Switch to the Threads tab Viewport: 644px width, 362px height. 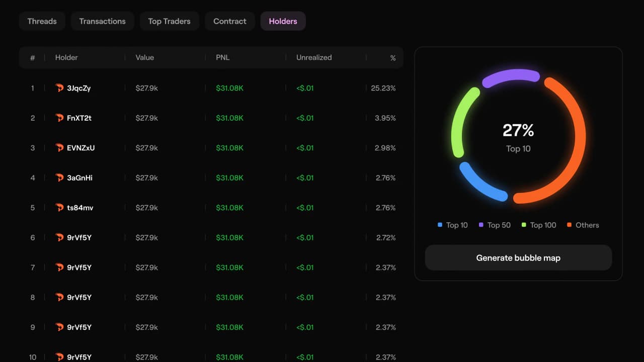point(42,21)
